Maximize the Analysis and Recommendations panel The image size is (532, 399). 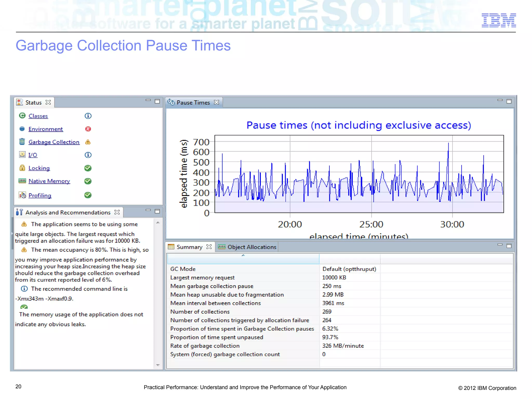[x=157, y=211]
